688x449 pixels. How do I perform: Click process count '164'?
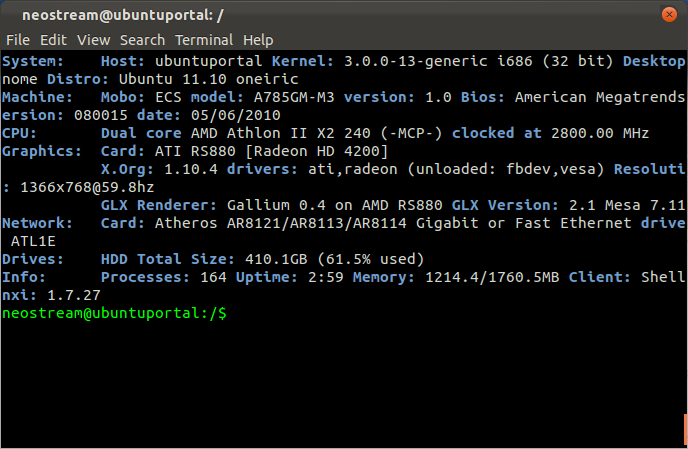[213, 277]
